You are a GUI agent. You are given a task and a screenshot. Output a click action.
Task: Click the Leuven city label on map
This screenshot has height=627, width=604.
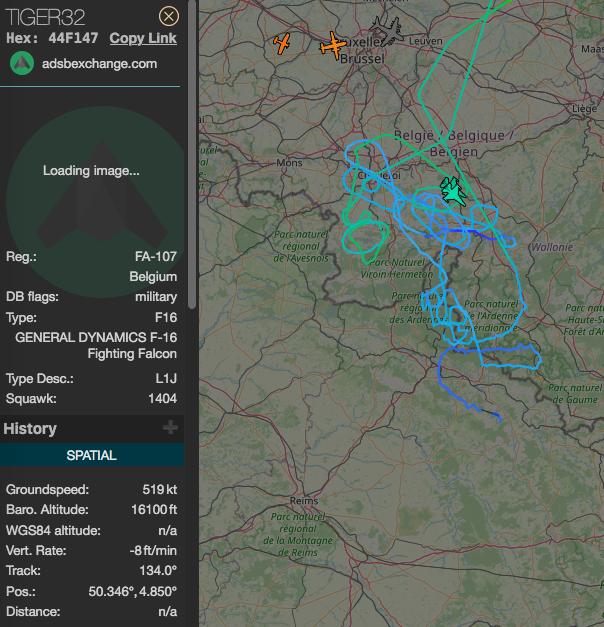click(x=426, y=41)
